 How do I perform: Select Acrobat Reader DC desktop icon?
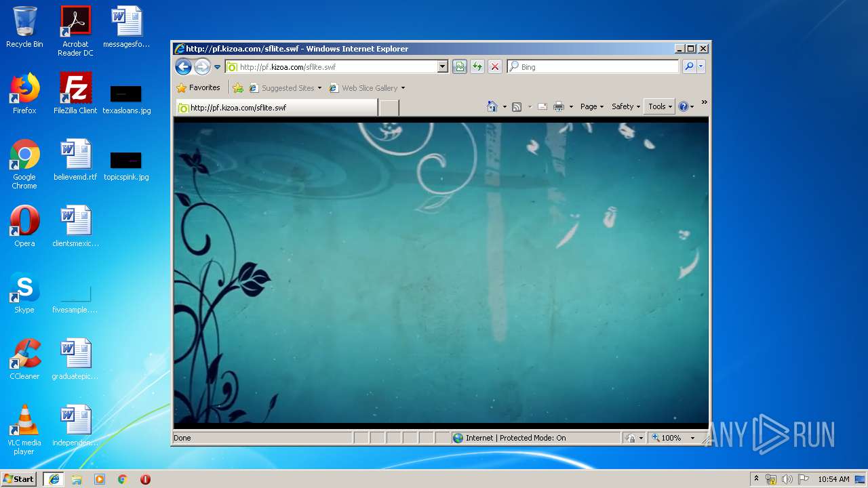click(x=75, y=31)
